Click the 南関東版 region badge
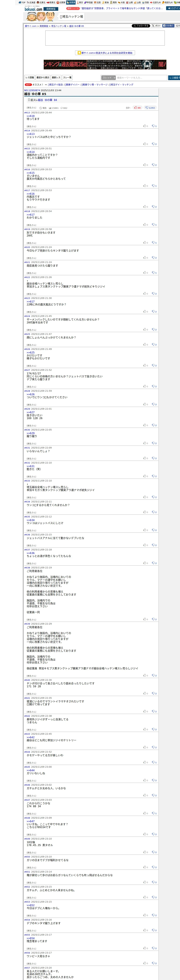The height and width of the screenshot is (980, 180). [50, 9]
